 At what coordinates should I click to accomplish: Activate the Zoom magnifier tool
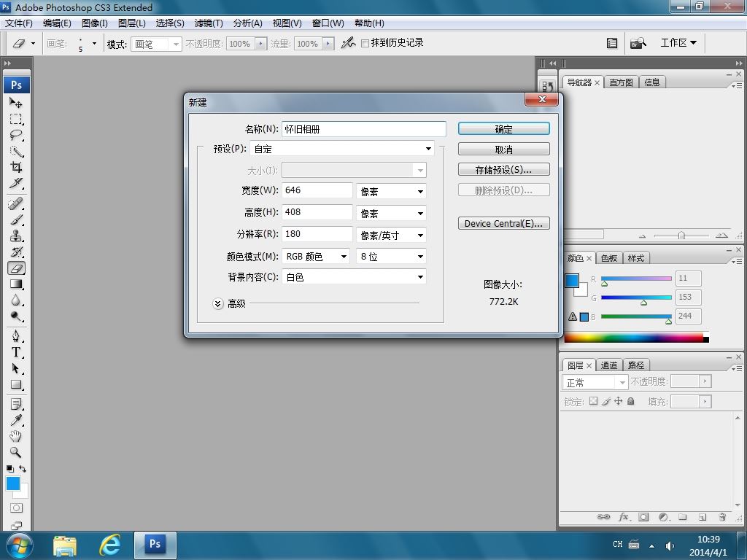(15, 453)
